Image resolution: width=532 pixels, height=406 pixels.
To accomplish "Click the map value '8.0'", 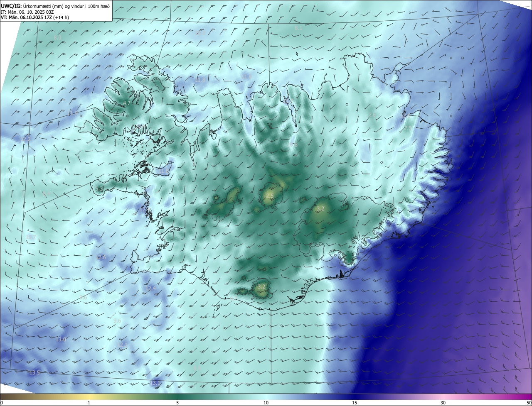I will coord(57,38).
